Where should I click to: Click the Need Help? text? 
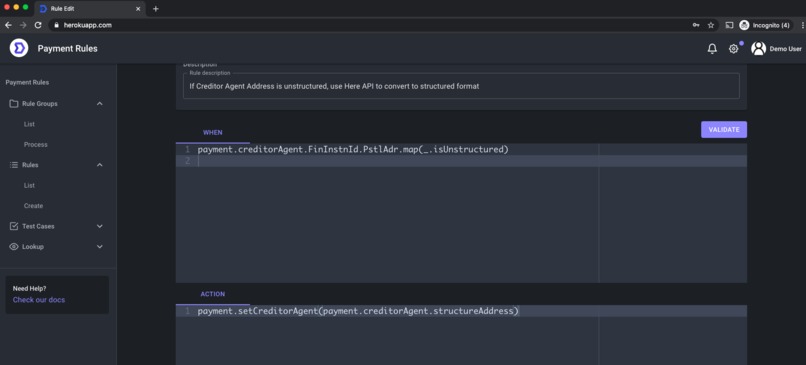pos(29,288)
